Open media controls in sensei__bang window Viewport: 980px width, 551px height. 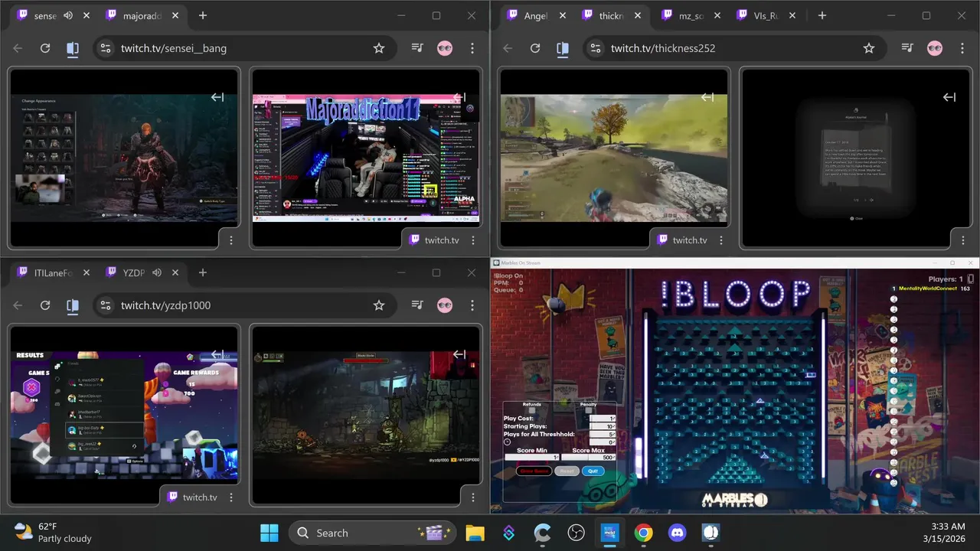click(x=417, y=48)
